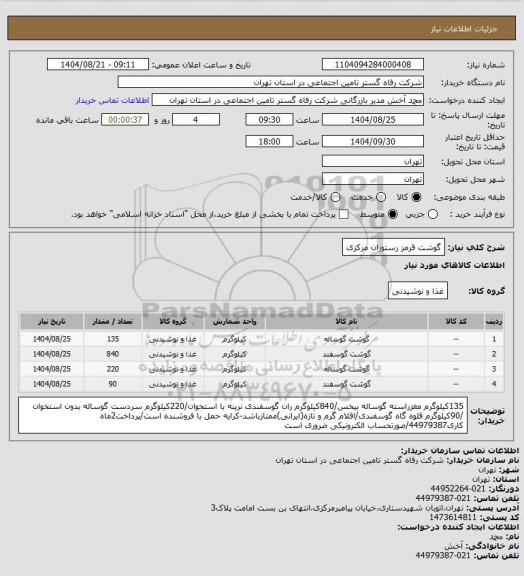Click the deadline time field 09:30
The width and height of the screenshot is (524, 576).
[269, 120]
